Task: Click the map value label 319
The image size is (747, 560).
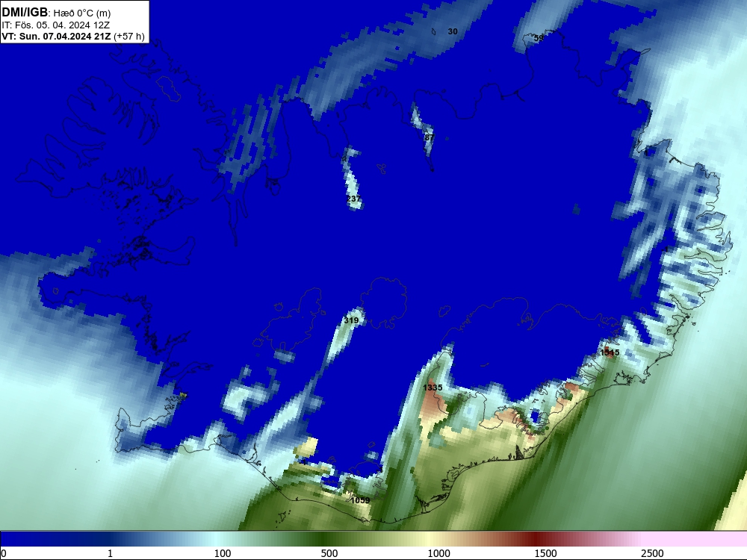Action: (x=351, y=320)
